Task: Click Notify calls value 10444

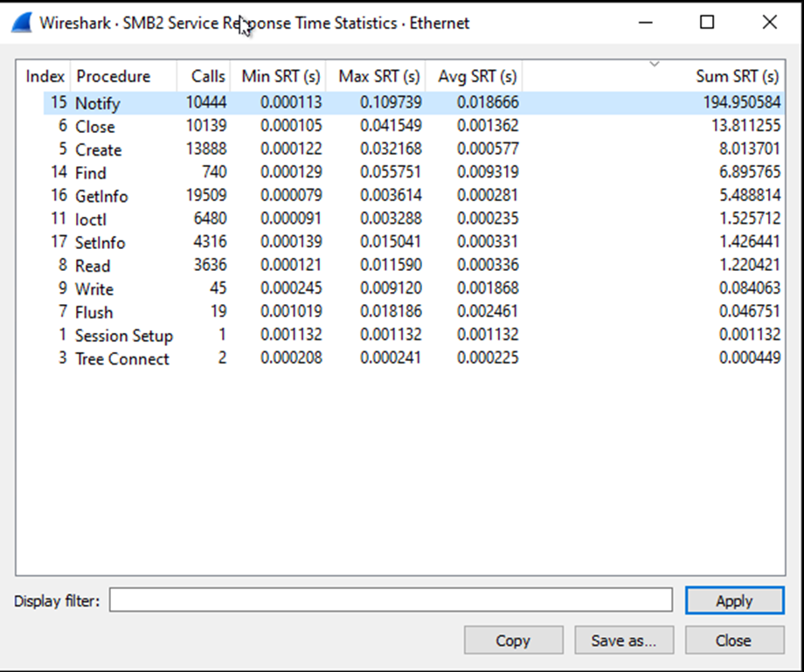Action: 206,102
